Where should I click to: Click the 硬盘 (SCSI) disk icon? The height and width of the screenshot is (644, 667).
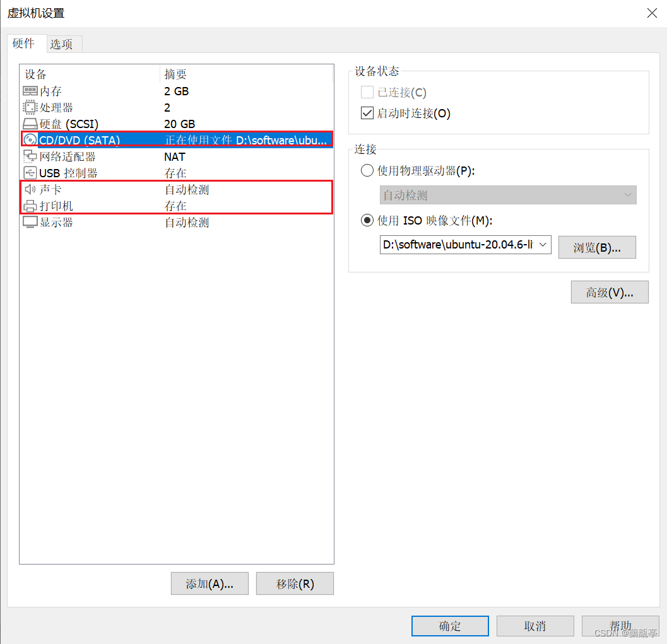[30, 124]
